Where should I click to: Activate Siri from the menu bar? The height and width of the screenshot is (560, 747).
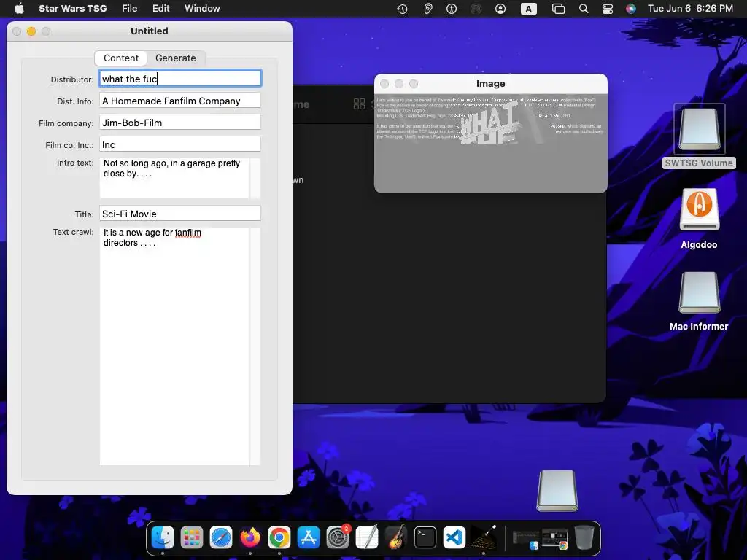(x=631, y=9)
